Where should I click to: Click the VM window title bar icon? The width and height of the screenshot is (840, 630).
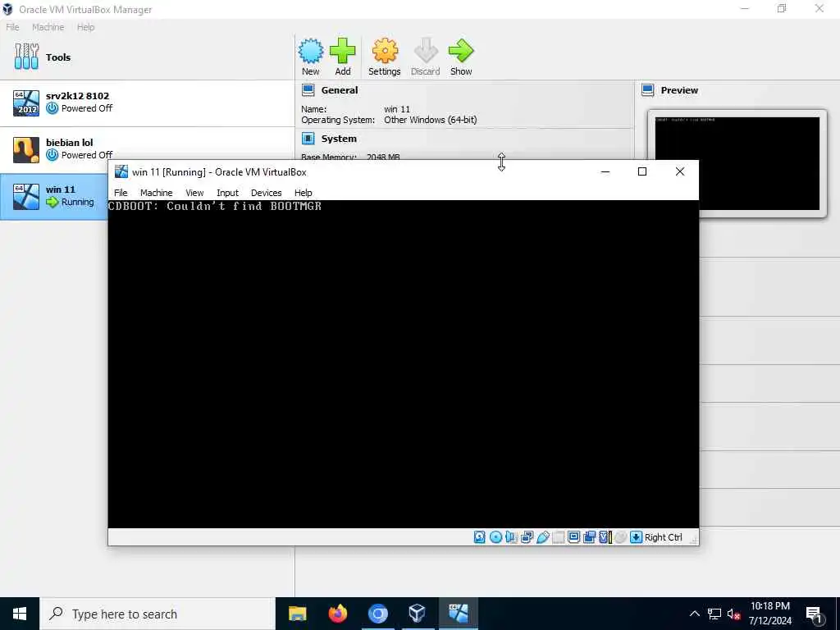click(121, 172)
